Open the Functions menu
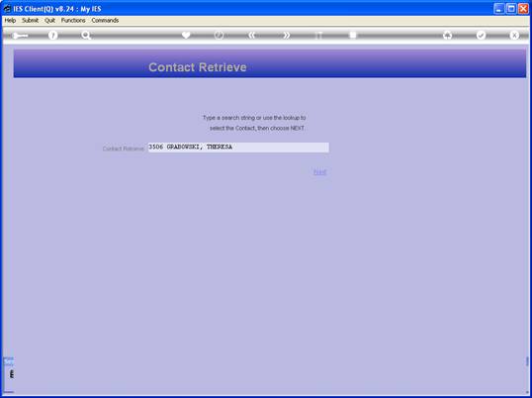Image resolution: width=532 pixels, height=398 pixels. (73, 21)
